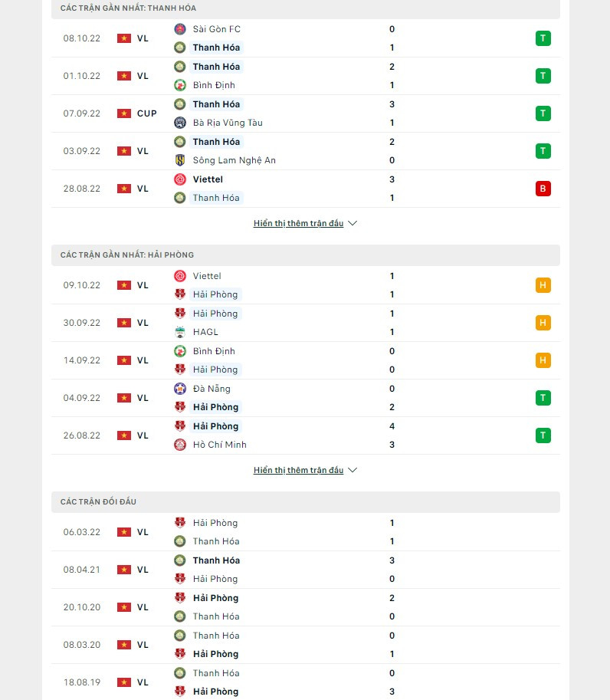Click the red B result badge
The image size is (610, 700).
[x=543, y=189]
